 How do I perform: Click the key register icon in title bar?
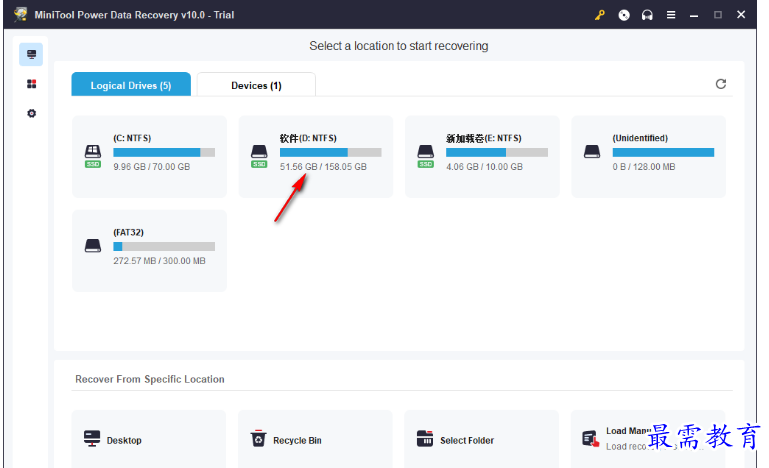[x=600, y=15]
